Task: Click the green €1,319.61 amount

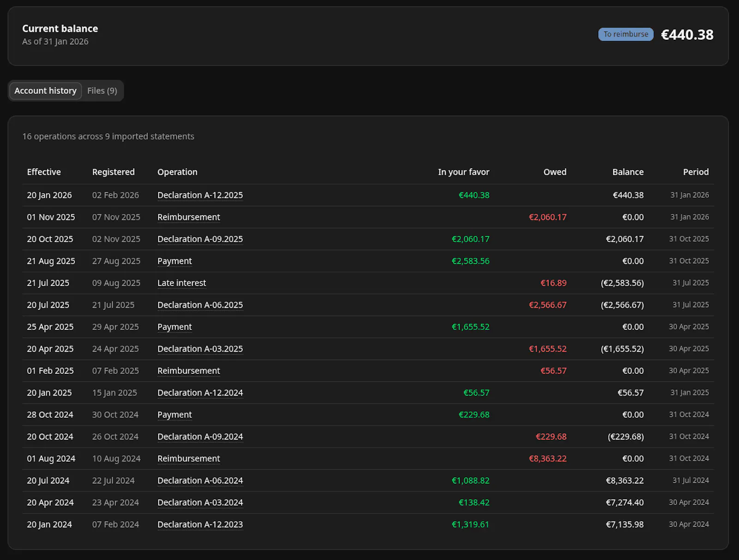Action: tap(470, 524)
